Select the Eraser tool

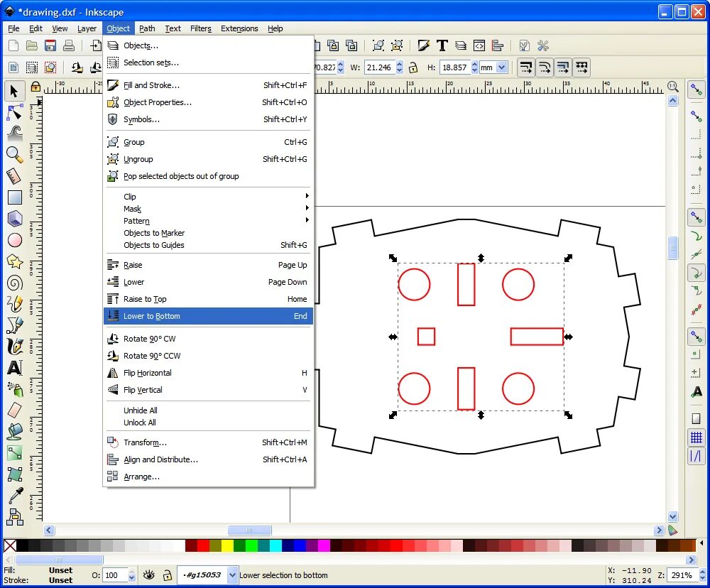14,410
